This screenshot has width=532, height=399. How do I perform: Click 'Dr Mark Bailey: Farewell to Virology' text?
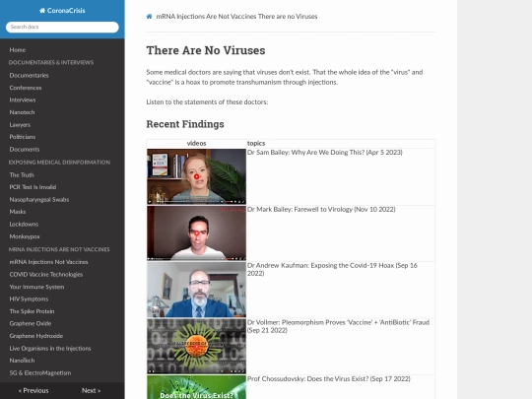point(321,209)
